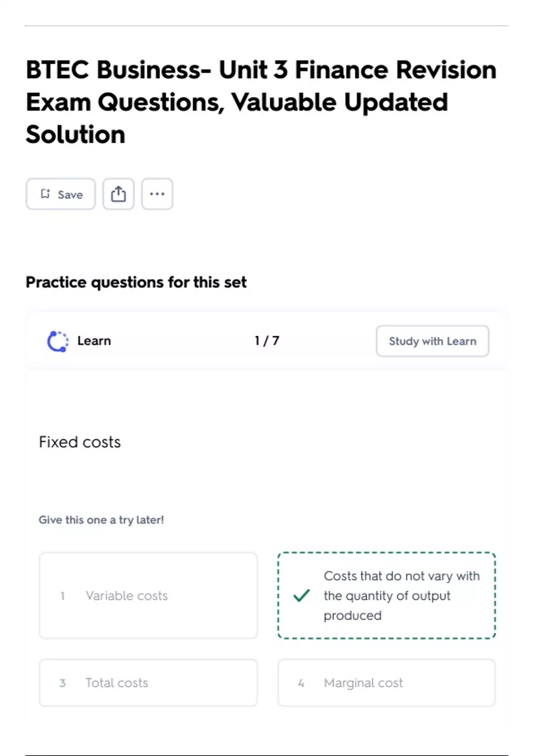
Task: Choose the Total costs answer
Action: point(148,683)
